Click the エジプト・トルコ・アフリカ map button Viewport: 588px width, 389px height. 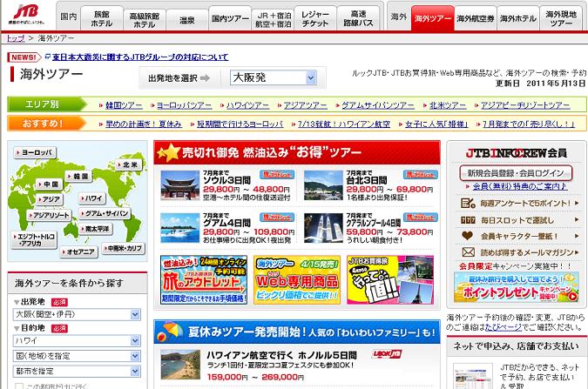(34, 240)
